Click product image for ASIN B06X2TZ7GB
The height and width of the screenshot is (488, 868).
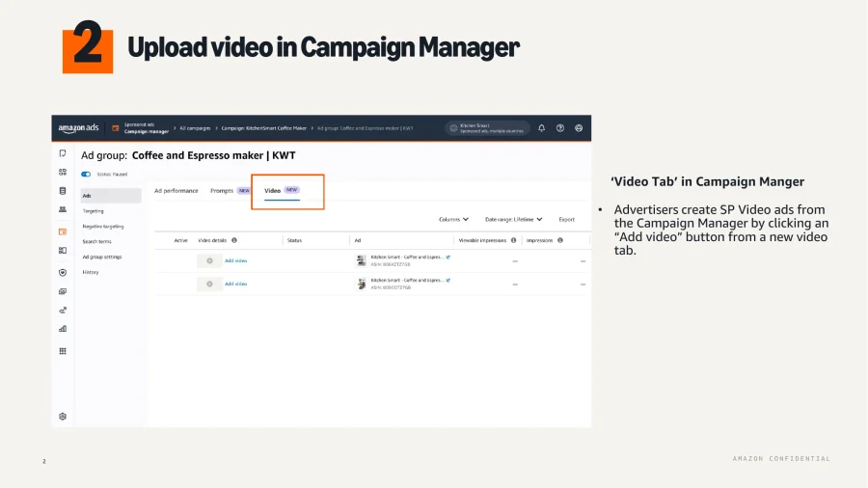361,260
